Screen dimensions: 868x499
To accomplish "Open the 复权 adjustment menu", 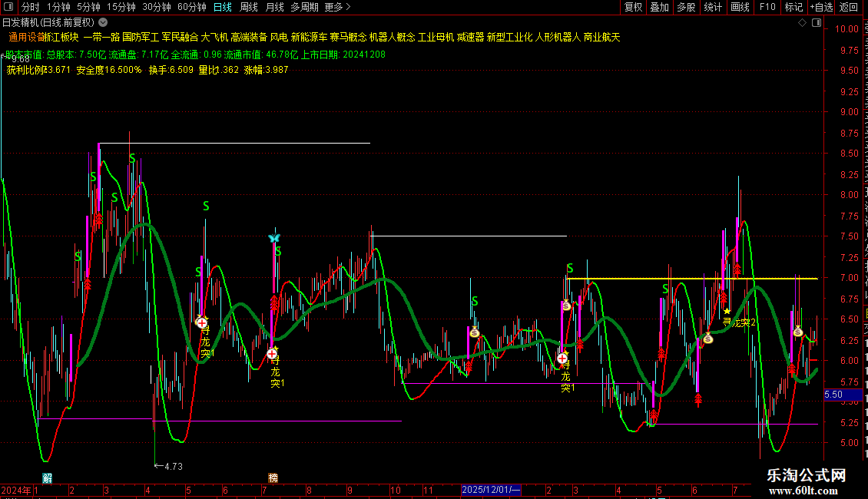I will [633, 7].
